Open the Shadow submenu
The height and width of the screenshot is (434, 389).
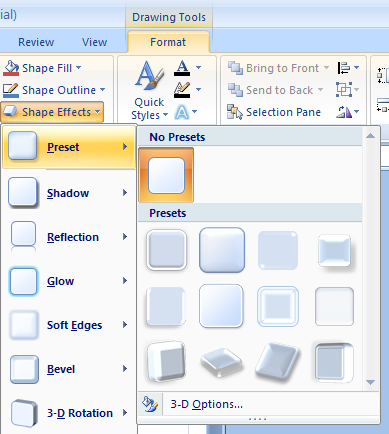[x=68, y=193]
